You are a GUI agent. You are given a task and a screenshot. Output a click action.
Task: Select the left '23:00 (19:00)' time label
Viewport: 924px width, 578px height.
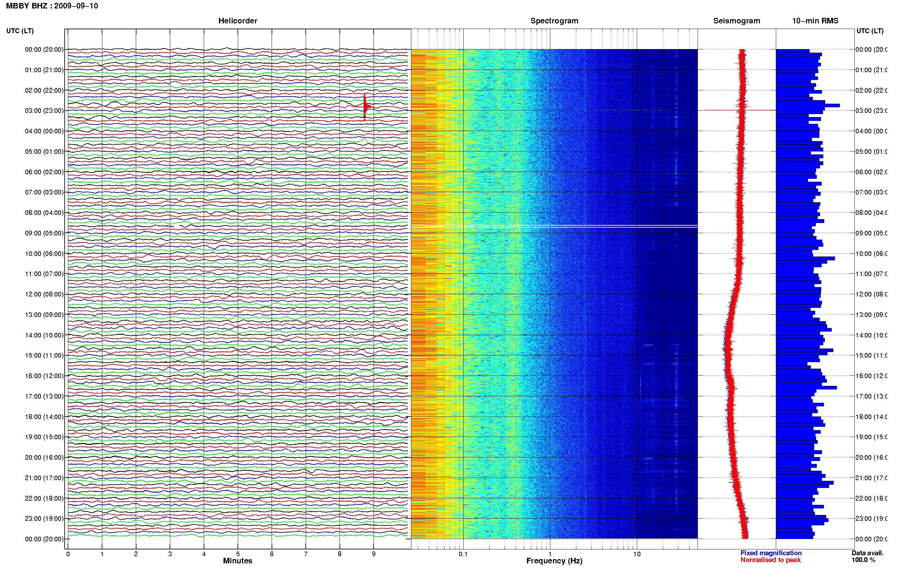pyautogui.click(x=44, y=519)
